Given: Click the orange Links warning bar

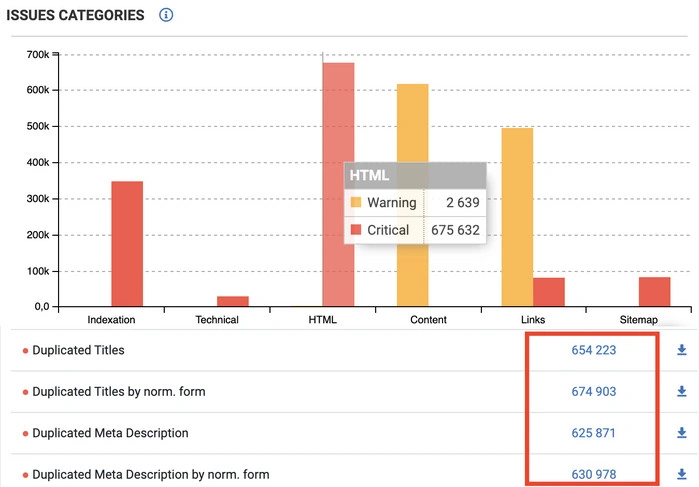Looking at the screenshot, I should click(517, 217).
